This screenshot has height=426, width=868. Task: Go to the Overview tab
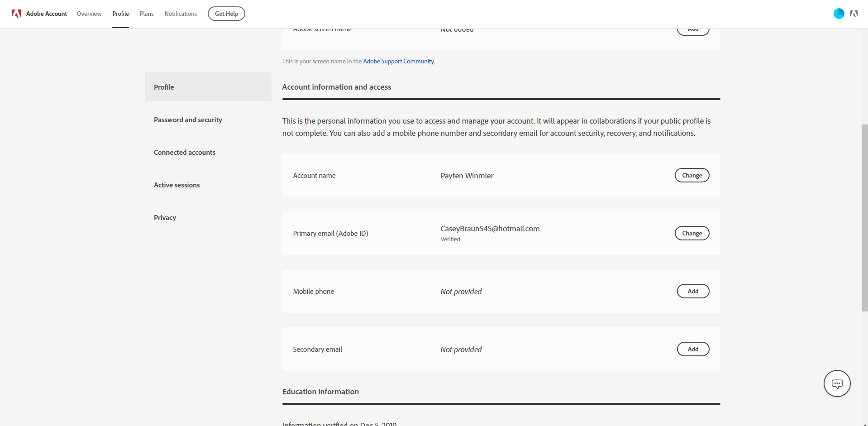point(89,14)
